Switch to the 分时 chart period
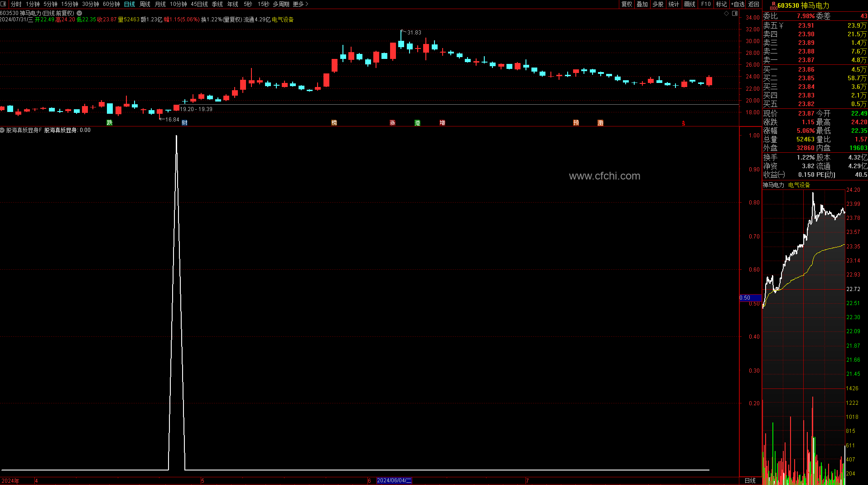The image size is (868, 485). pyautogui.click(x=16, y=4)
